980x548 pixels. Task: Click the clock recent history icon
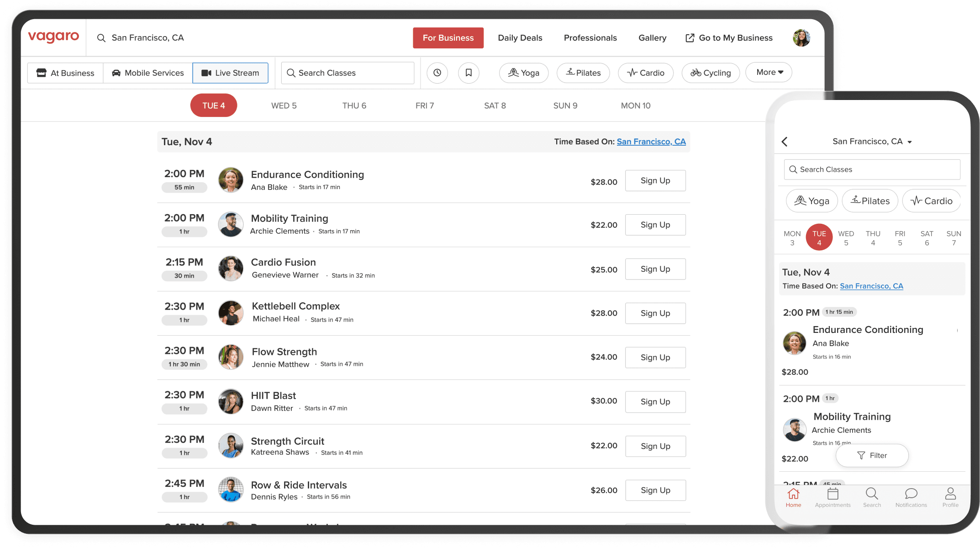tap(437, 73)
